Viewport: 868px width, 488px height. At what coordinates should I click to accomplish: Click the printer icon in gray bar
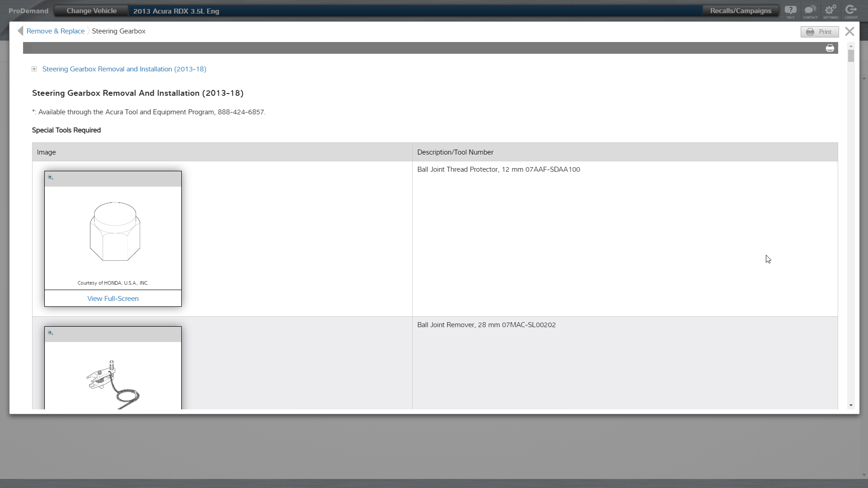pyautogui.click(x=830, y=48)
